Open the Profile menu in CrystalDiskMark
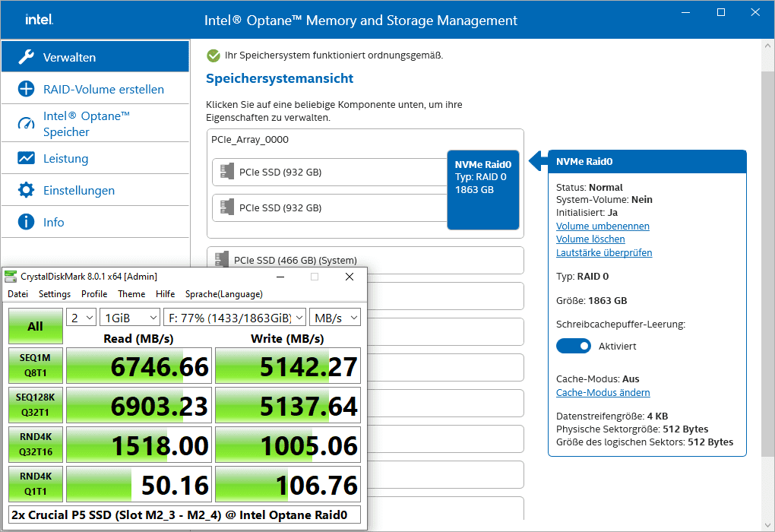Image resolution: width=775 pixels, height=532 pixels. [x=94, y=293]
